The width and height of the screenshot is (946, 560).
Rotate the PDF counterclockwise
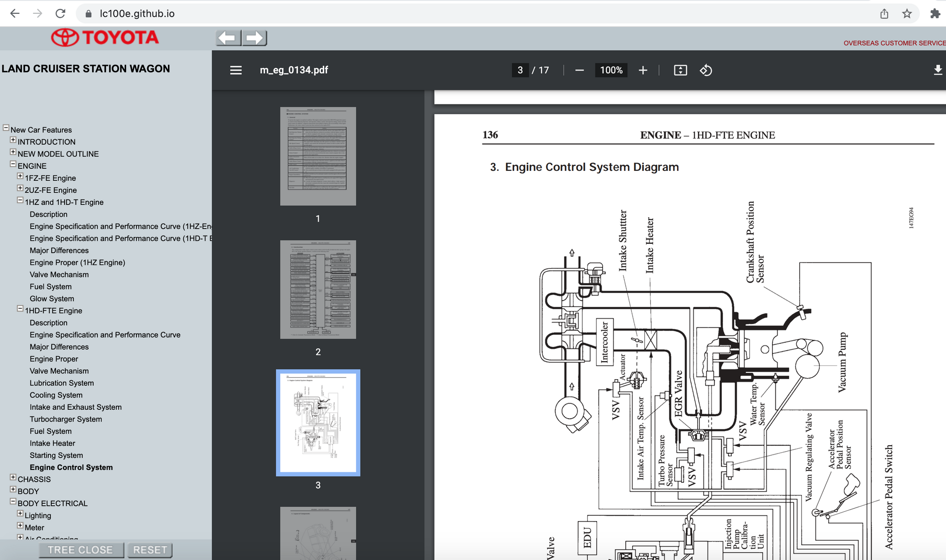pos(706,70)
